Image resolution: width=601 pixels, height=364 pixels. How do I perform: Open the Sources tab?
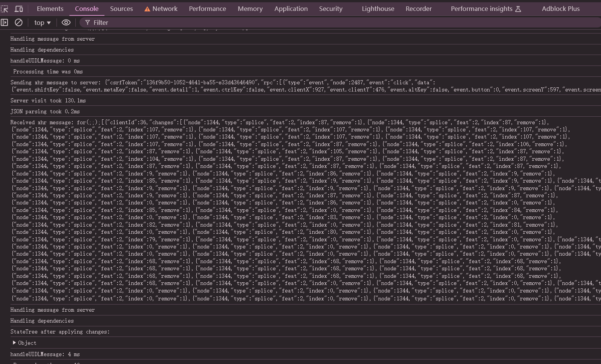(121, 9)
